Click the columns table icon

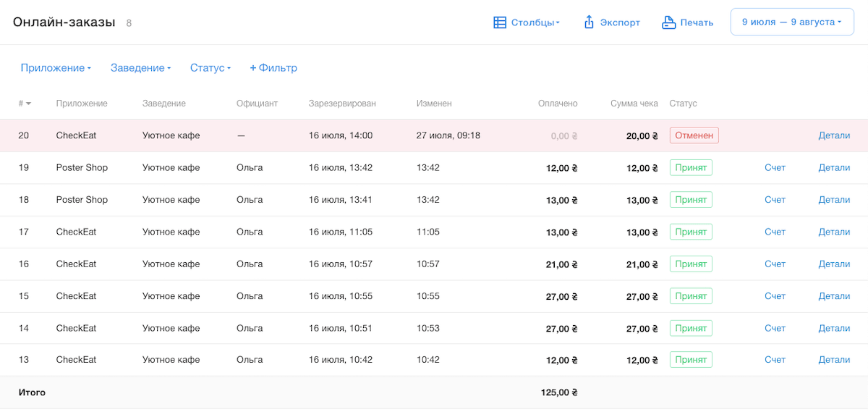tap(500, 22)
